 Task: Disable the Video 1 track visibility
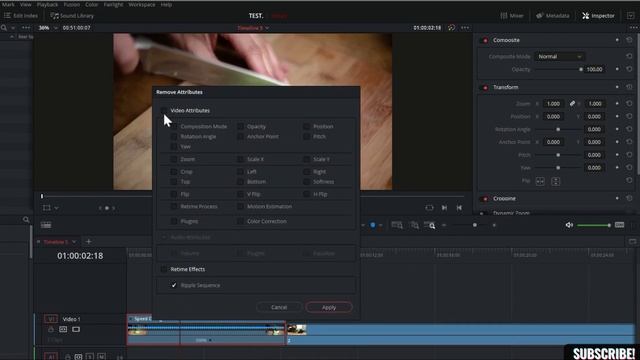coord(76,329)
